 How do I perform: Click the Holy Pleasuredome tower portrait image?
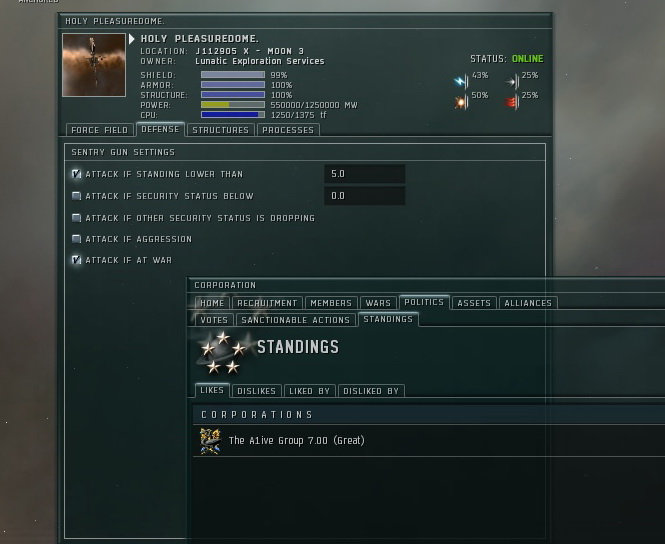[94, 65]
